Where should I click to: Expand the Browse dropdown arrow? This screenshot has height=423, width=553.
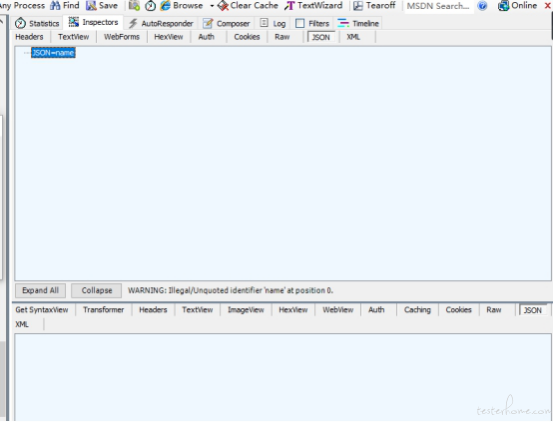tap(212, 6)
